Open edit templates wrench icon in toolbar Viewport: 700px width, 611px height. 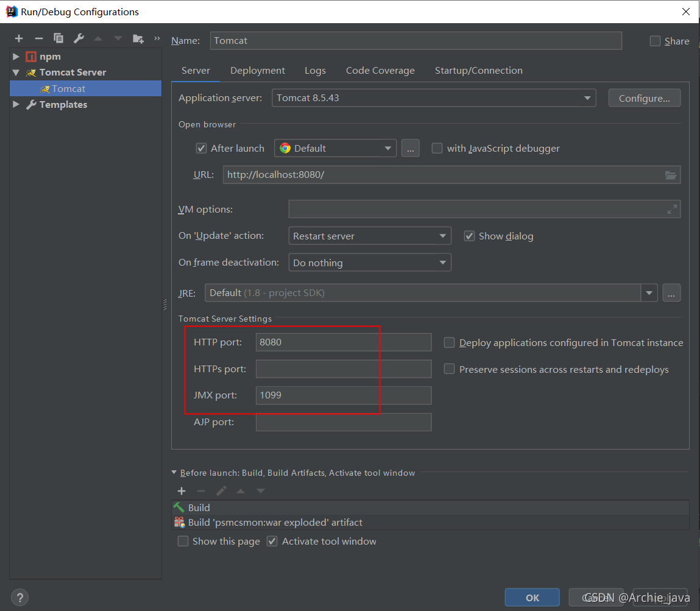click(79, 38)
